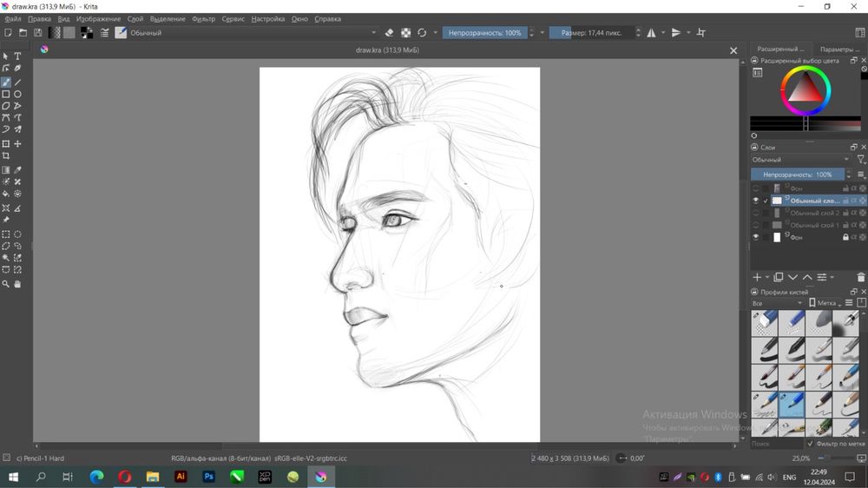Screen dimensions: 868x488
Task: Expand the add-layer type arrow
Action: (767, 277)
